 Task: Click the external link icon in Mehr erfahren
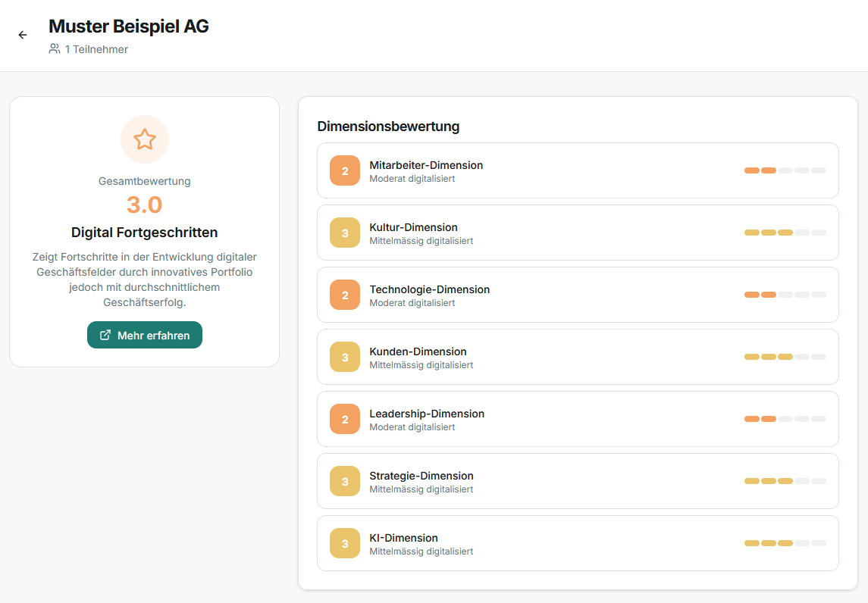[x=105, y=335]
